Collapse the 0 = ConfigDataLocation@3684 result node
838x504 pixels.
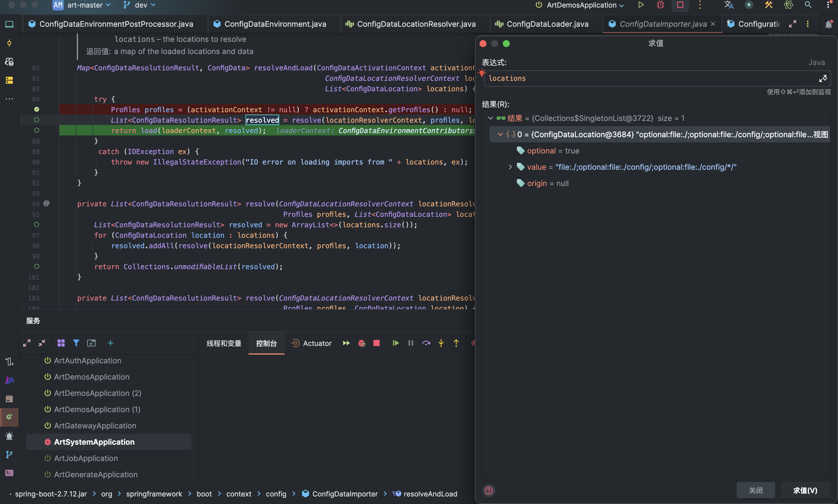[x=500, y=135]
